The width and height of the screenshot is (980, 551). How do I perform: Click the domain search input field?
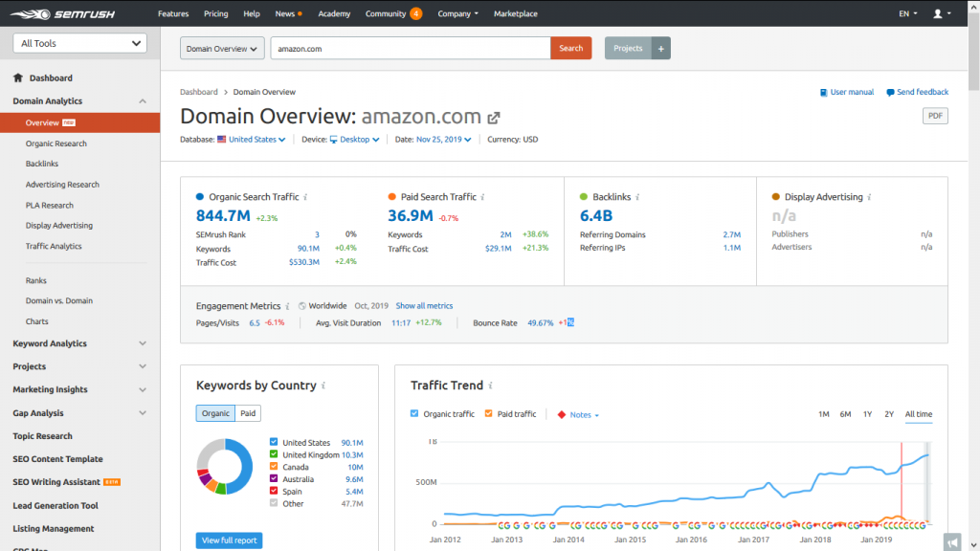[411, 48]
